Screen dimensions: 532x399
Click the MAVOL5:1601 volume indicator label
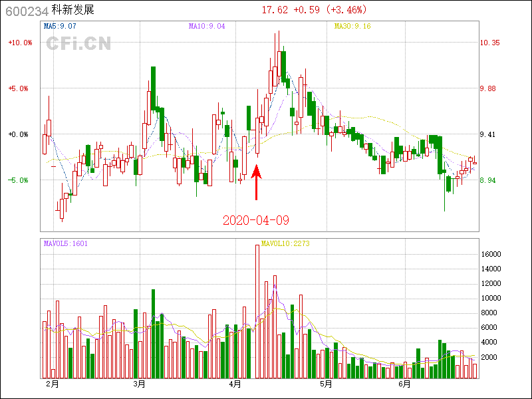(65, 243)
